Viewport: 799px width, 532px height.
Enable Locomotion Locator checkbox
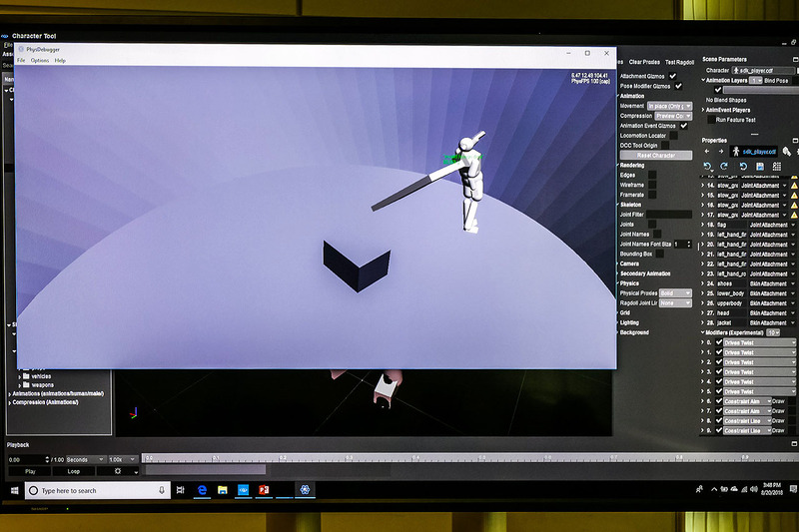click(x=673, y=136)
